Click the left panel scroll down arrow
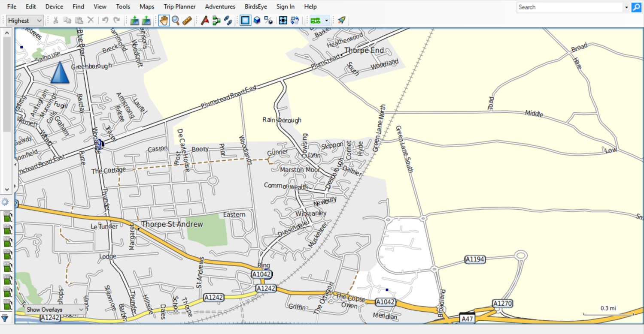644x334 pixels. click(x=7, y=189)
